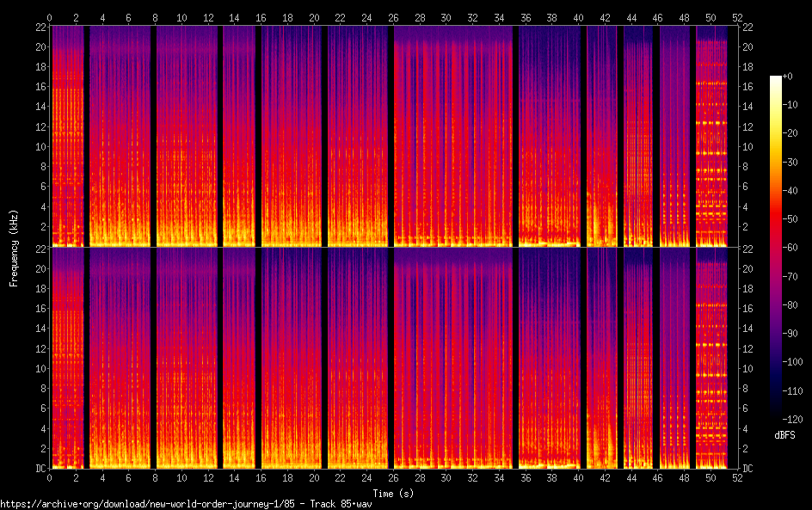Click the upper channel segment around 42 seconds
812x510 pixels.
(x=602, y=138)
